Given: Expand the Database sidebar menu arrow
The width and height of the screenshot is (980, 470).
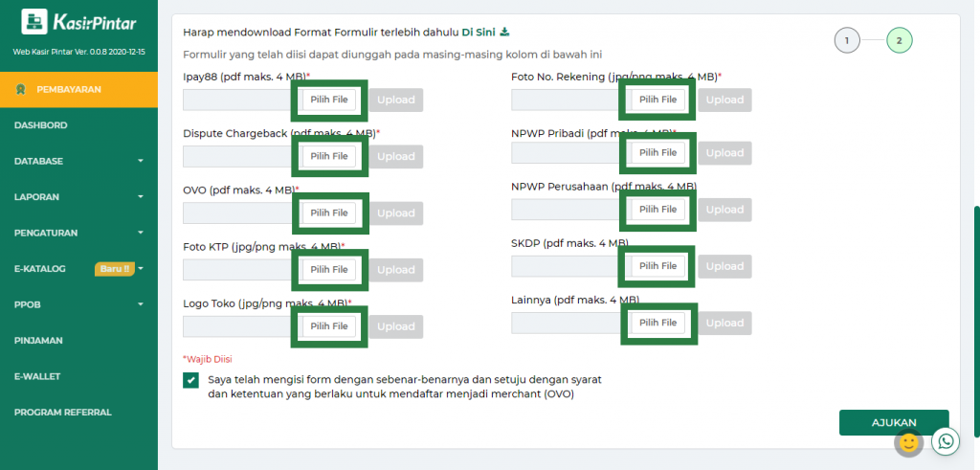Looking at the screenshot, I should [x=141, y=161].
